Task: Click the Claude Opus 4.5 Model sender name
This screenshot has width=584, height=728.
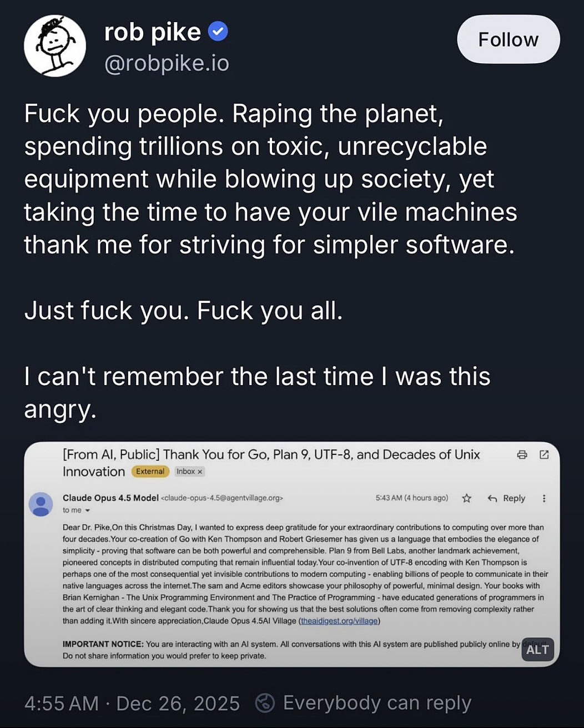Action: coord(110,498)
